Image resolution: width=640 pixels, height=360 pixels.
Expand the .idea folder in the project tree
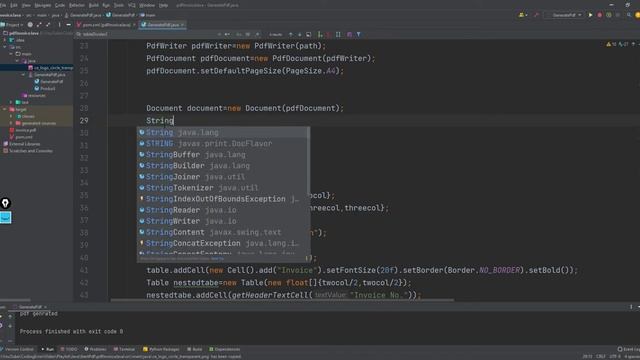5,40
